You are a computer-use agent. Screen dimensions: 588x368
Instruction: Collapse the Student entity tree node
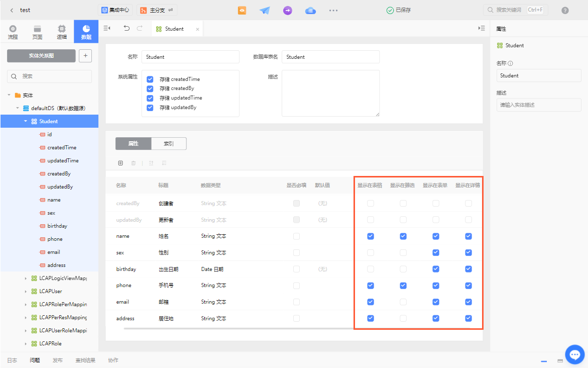pos(26,121)
